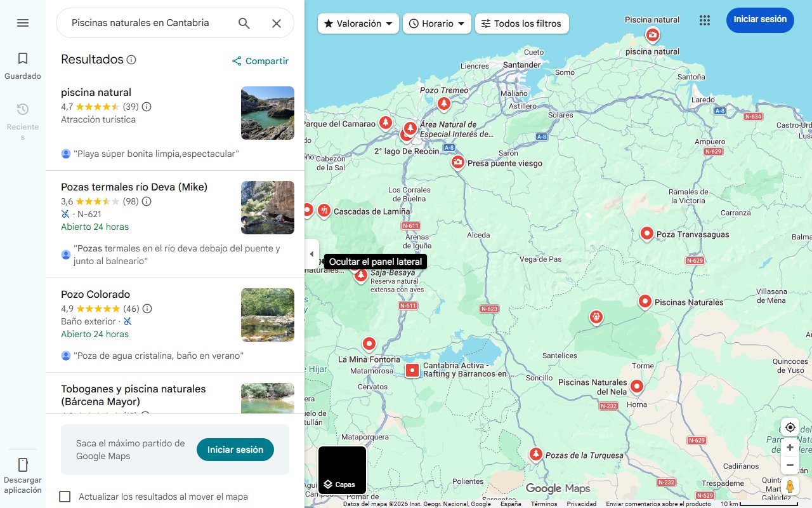
Task: Click the Pozo Colorado photo thumbnail
Action: point(267,315)
